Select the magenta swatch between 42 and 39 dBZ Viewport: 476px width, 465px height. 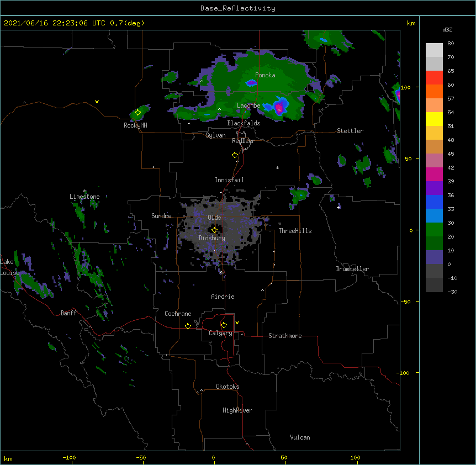(434, 174)
